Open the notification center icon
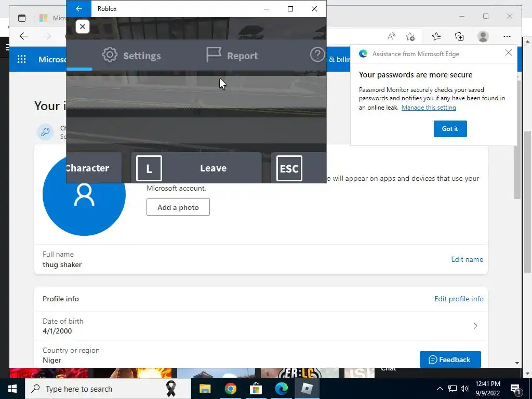This screenshot has height=399, width=532. click(x=515, y=389)
